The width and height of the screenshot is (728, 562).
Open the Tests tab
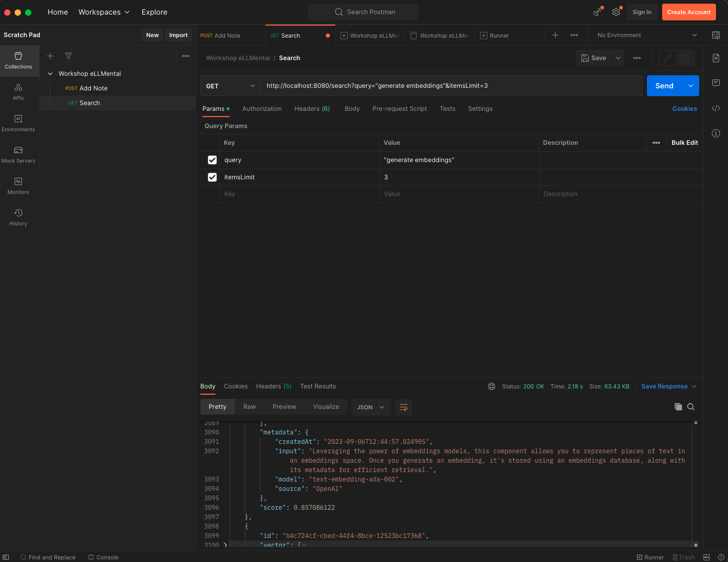pyautogui.click(x=448, y=109)
